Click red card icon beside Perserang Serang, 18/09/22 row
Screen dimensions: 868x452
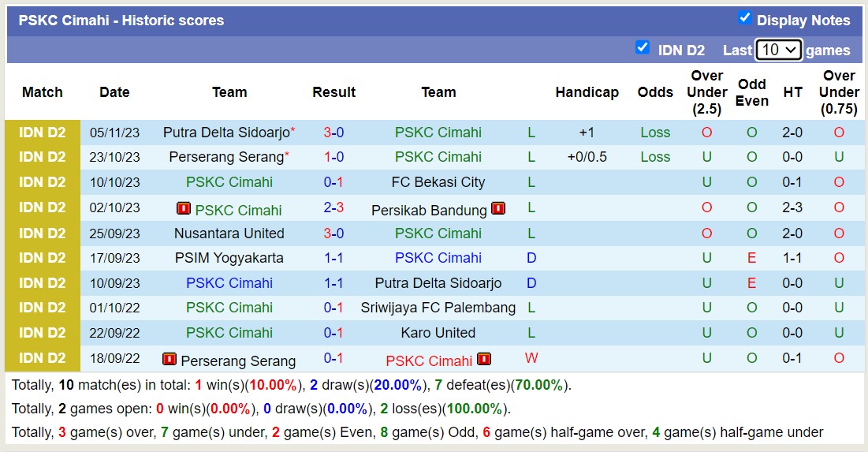(169, 360)
